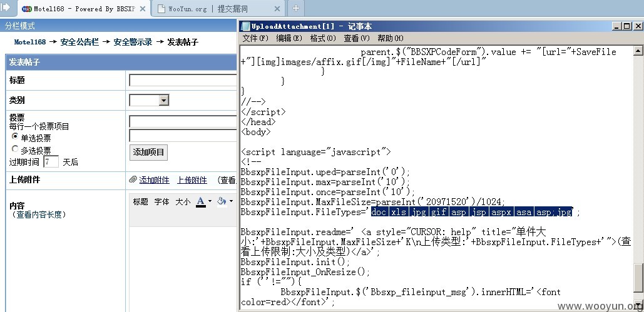Click the paperclip icon beside 添加附件
The height and width of the screenshot is (312, 644).
point(133,179)
